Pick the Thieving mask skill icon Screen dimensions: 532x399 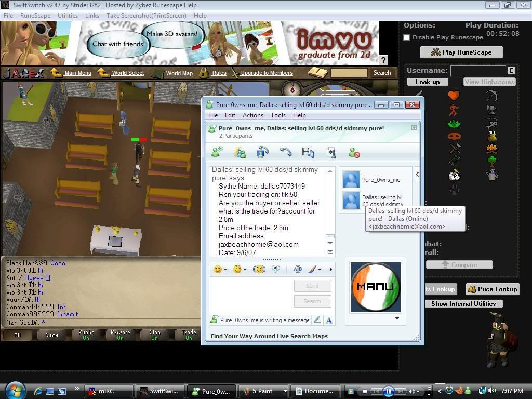point(454,137)
